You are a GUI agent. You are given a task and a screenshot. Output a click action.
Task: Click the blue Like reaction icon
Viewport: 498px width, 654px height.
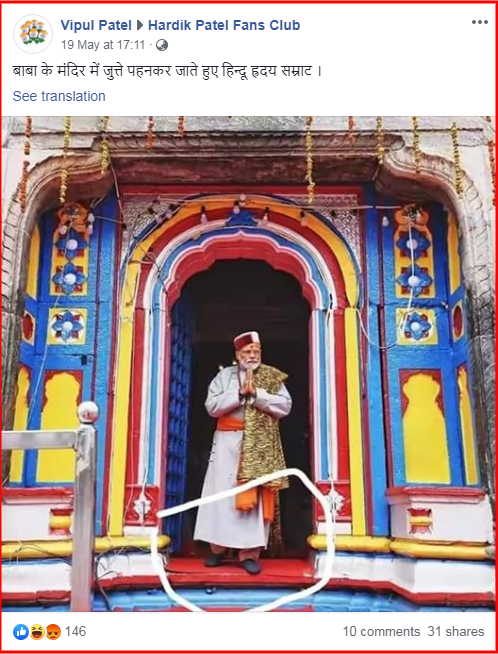21,632
